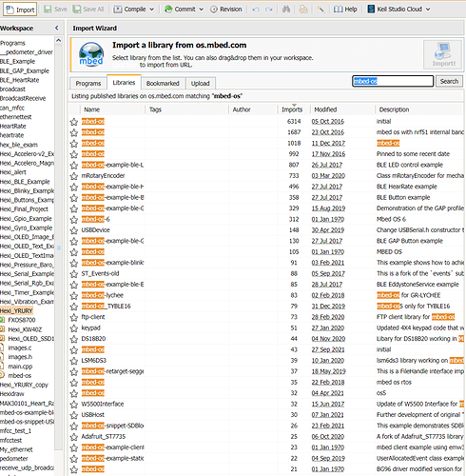Viewport: 466px width, 476px height.
Task: Select the pedometer program in workspace
Action: click(x=14, y=459)
